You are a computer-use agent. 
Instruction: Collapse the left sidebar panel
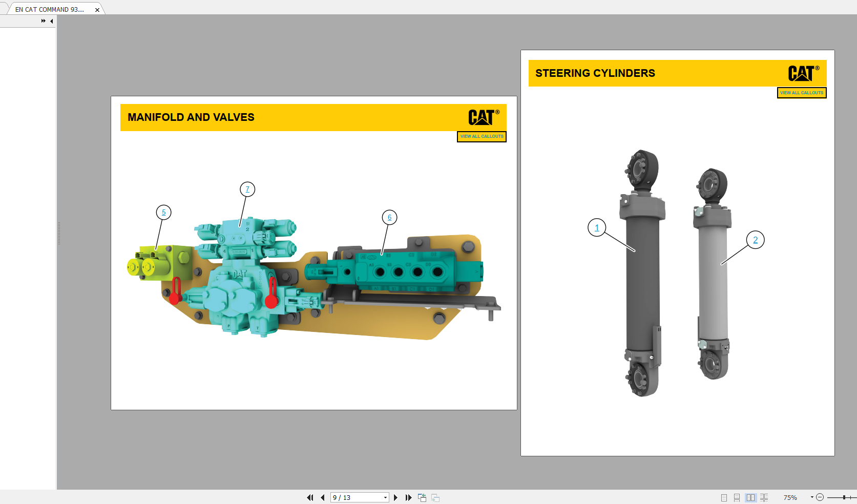click(x=51, y=21)
